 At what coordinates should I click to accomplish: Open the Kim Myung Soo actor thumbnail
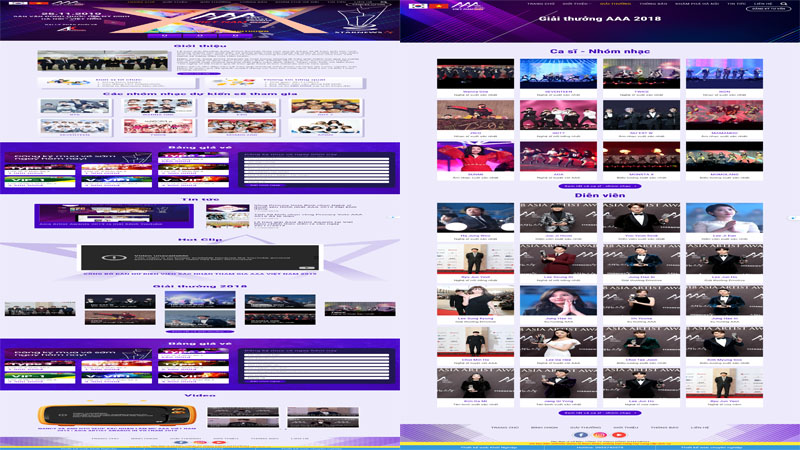pos(724,342)
